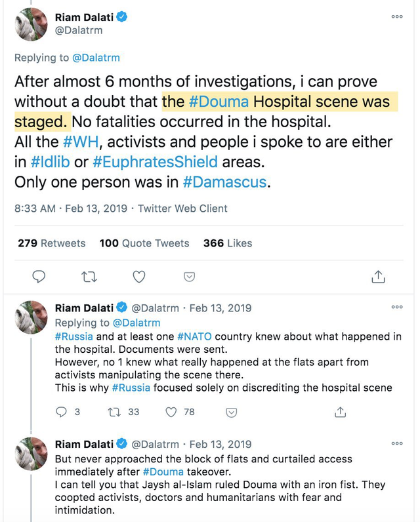Like the main tweet
Viewport: 420px width, 522px height.
click(139, 277)
